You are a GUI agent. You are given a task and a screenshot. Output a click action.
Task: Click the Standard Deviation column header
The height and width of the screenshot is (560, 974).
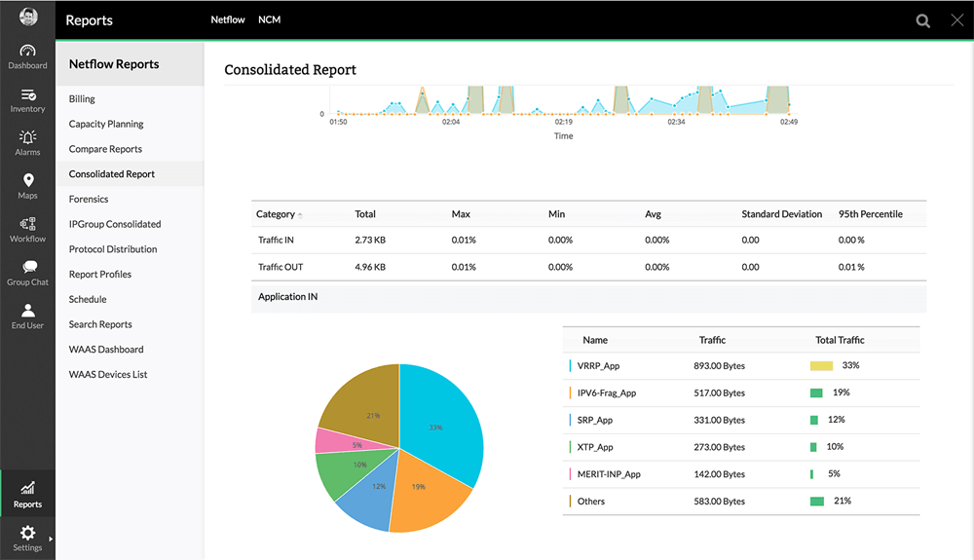[781, 214]
